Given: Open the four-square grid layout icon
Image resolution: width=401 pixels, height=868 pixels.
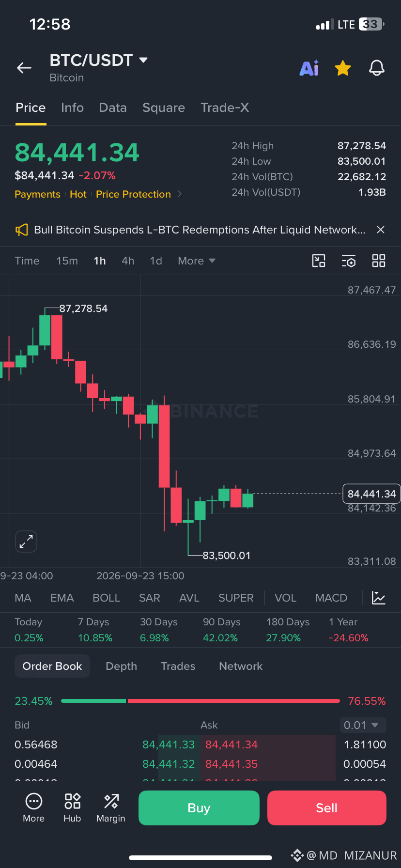Looking at the screenshot, I should click(x=379, y=261).
